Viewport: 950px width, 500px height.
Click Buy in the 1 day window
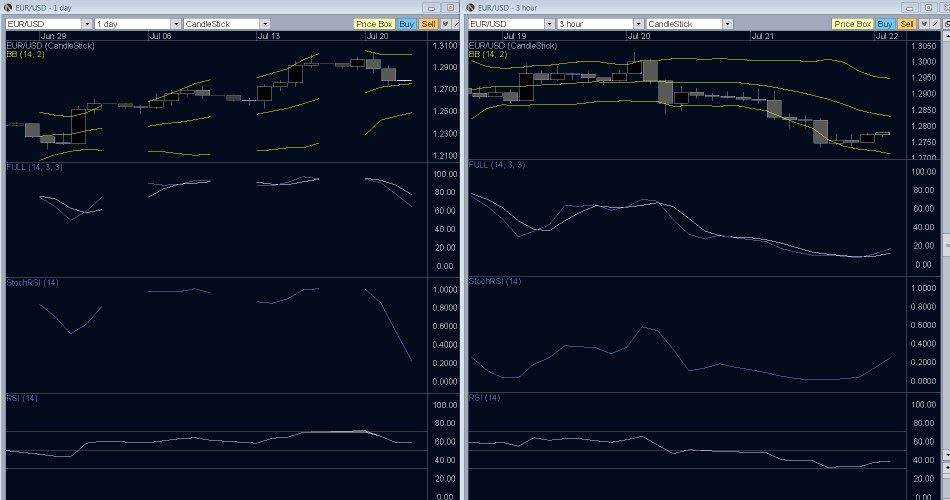pyautogui.click(x=407, y=24)
